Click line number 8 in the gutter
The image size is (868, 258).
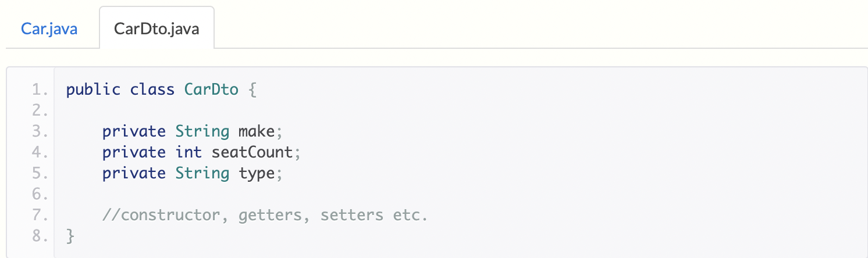(40, 236)
